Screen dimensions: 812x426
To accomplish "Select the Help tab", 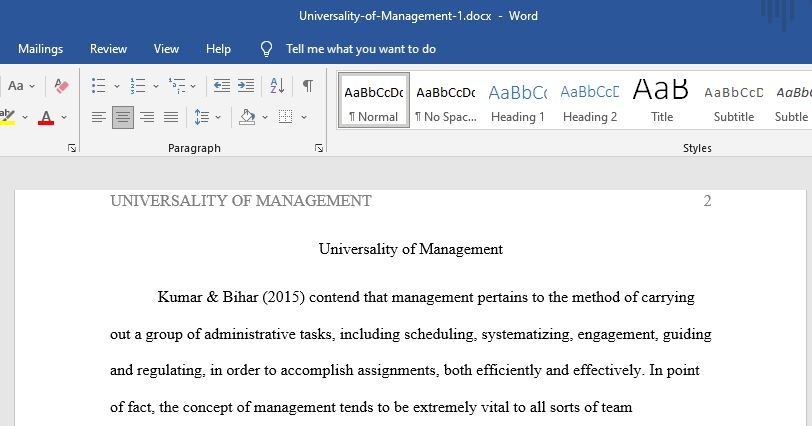I will tap(218, 49).
